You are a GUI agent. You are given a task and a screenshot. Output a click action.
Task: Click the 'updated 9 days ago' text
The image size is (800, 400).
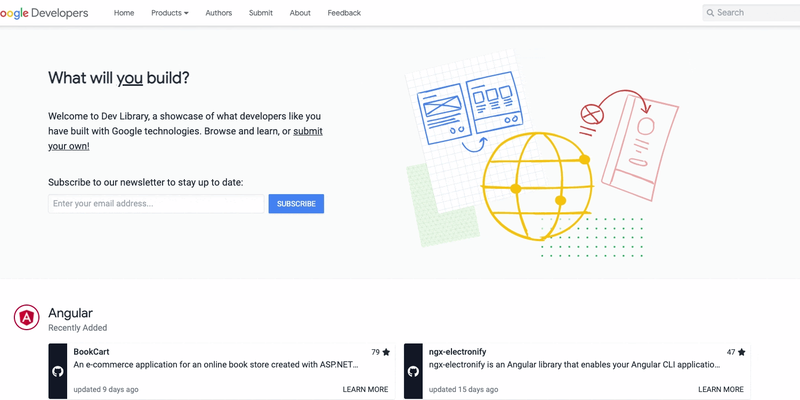tap(106, 389)
